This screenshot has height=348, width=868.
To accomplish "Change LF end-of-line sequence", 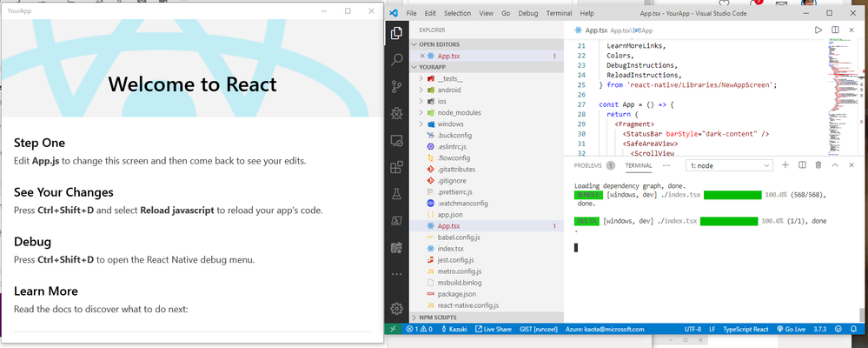I will tap(712, 329).
